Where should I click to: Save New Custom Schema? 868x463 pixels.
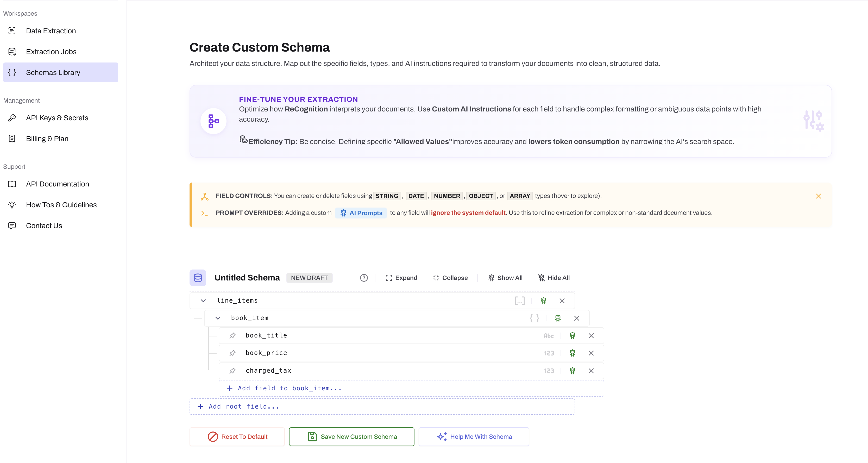tap(351, 437)
